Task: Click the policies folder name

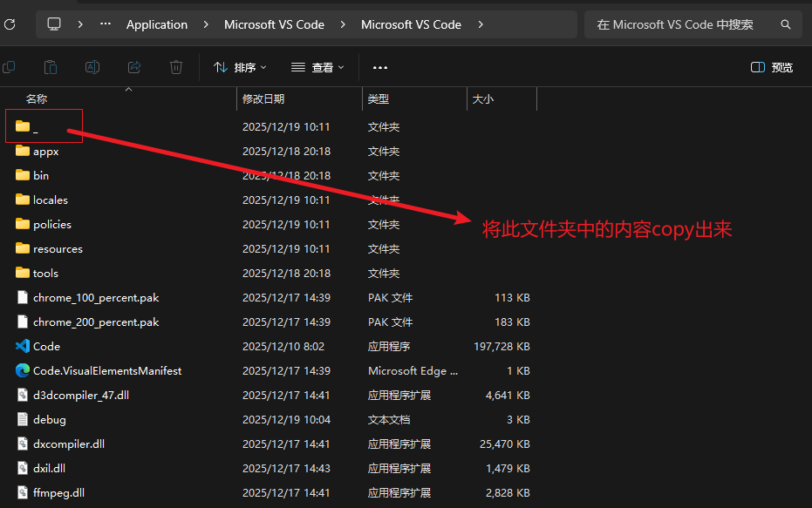Action: [x=51, y=225]
